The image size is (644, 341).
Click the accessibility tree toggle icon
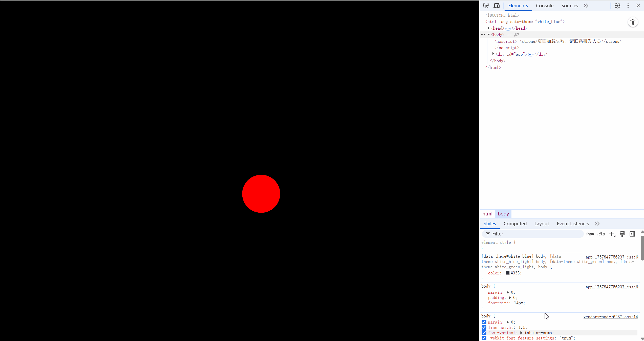[633, 22]
